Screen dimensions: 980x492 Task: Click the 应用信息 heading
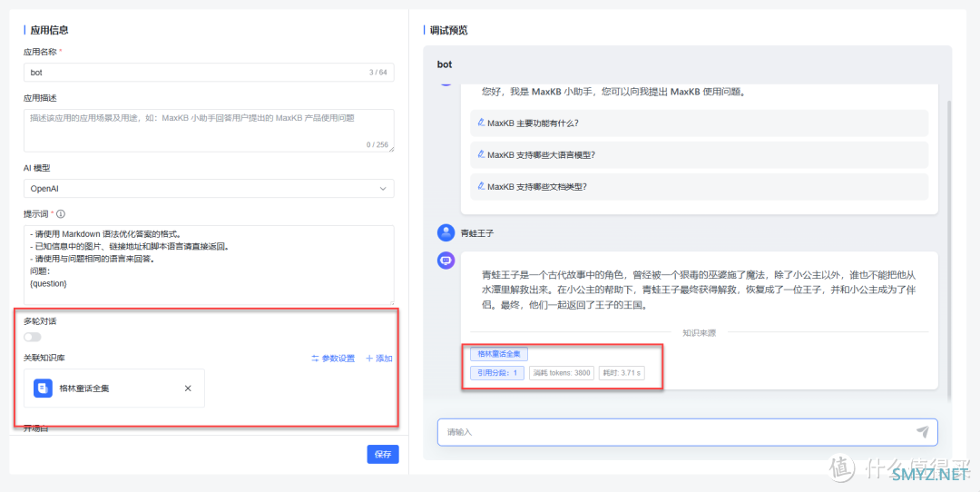pos(49,30)
